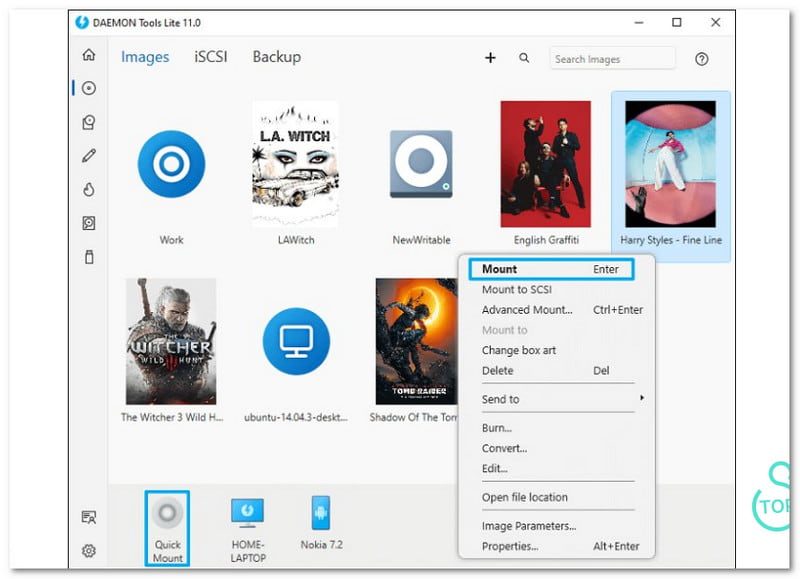
Task: Click the Quick Mount drive icon
Action: 168,515
